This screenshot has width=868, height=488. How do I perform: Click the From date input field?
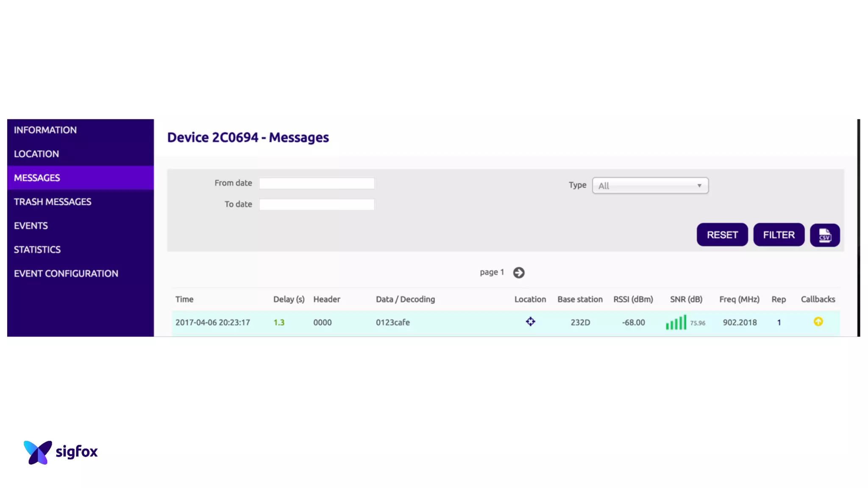[316, 183]
